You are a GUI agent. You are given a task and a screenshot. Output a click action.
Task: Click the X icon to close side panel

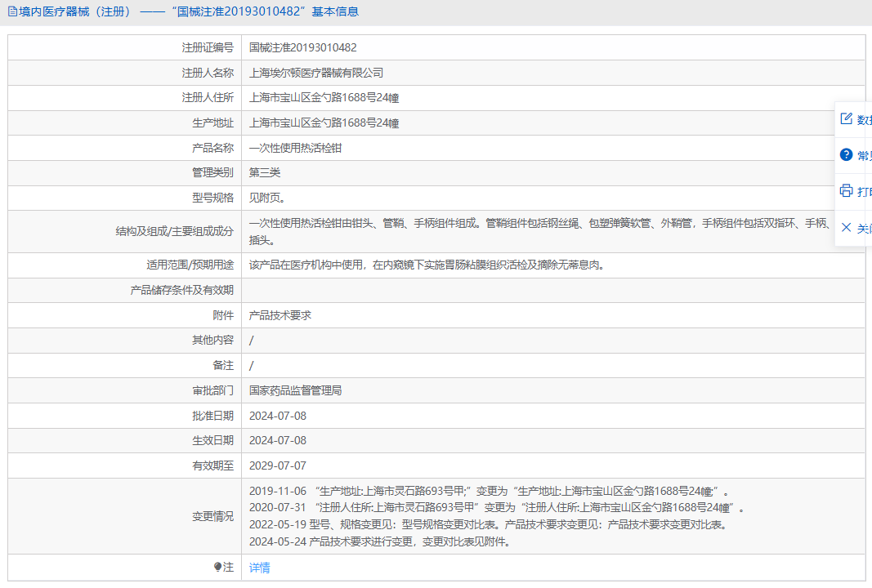coord(846,227)
